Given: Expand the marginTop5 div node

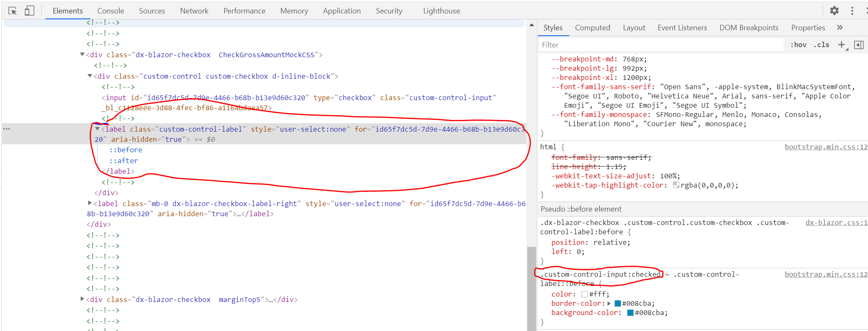Looking at the screenshot, I should (x=82, y=299).
